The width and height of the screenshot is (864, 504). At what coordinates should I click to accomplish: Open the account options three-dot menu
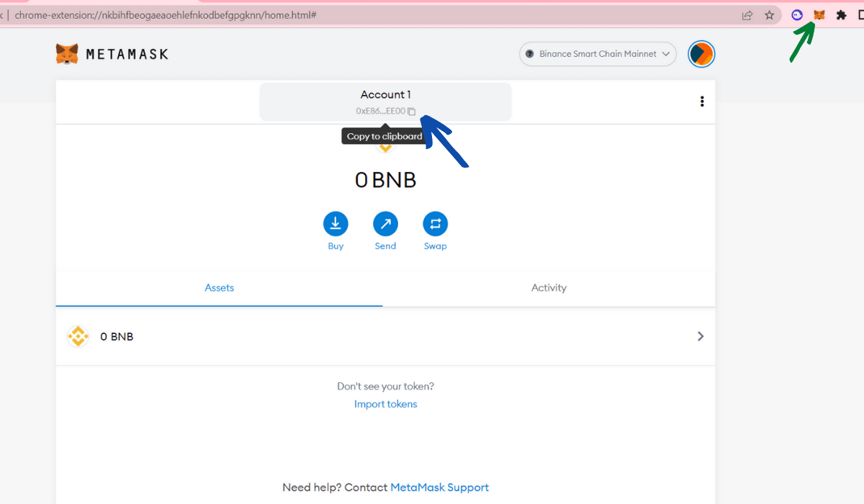(702, 102)
